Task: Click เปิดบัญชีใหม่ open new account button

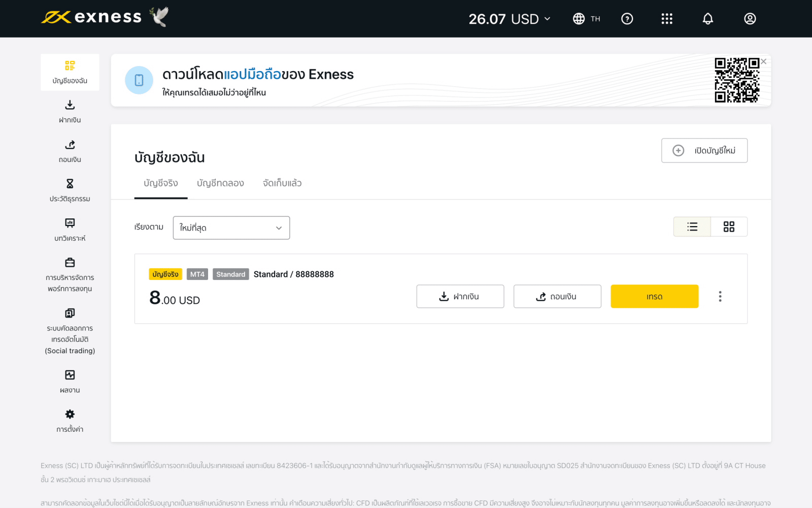Action: click(x=704, y=150)
